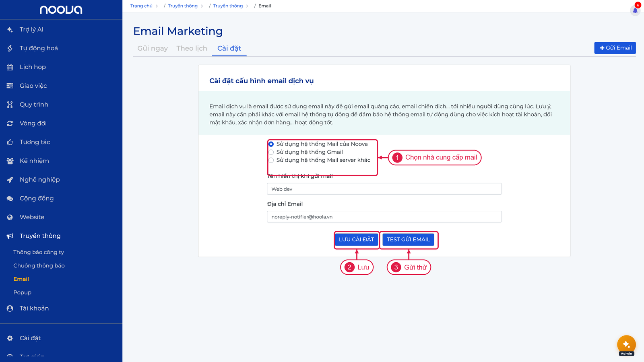Open notifications bell with badge 6
Screen dimensions: 644x362
pyautogui.click(x=635, y=10)
